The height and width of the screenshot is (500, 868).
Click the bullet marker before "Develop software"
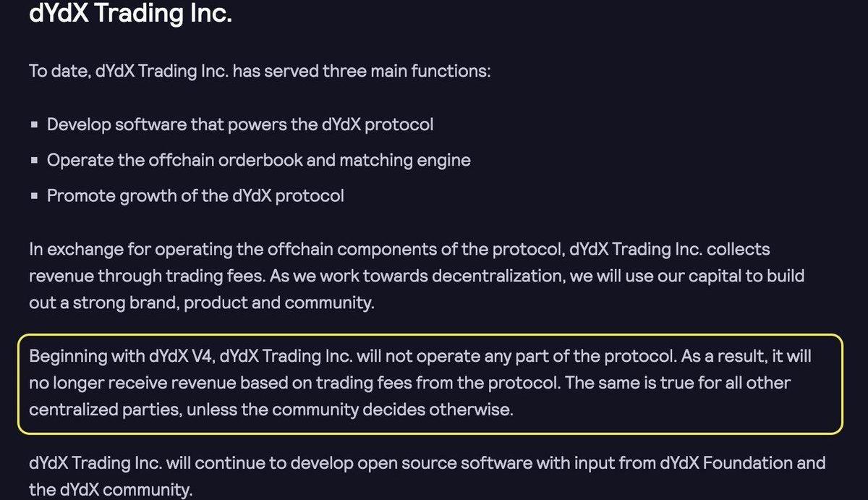(x=34, y=125)
